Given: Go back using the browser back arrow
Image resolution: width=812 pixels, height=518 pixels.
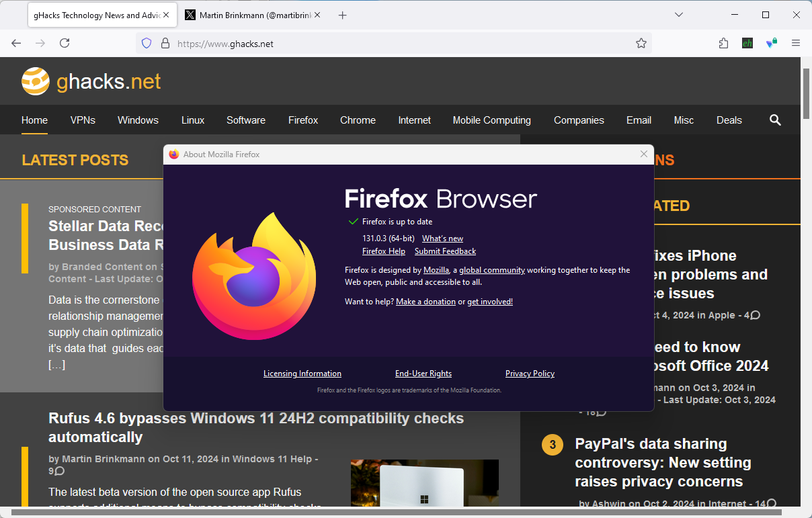Looking at the screenshot, I should pos(16,43).
